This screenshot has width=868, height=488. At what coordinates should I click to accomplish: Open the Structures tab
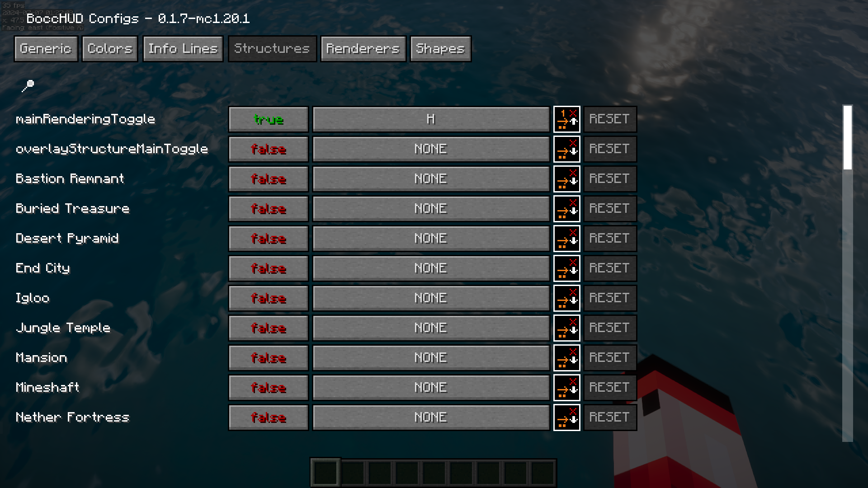pyautogui.click(x=272, y=48)
